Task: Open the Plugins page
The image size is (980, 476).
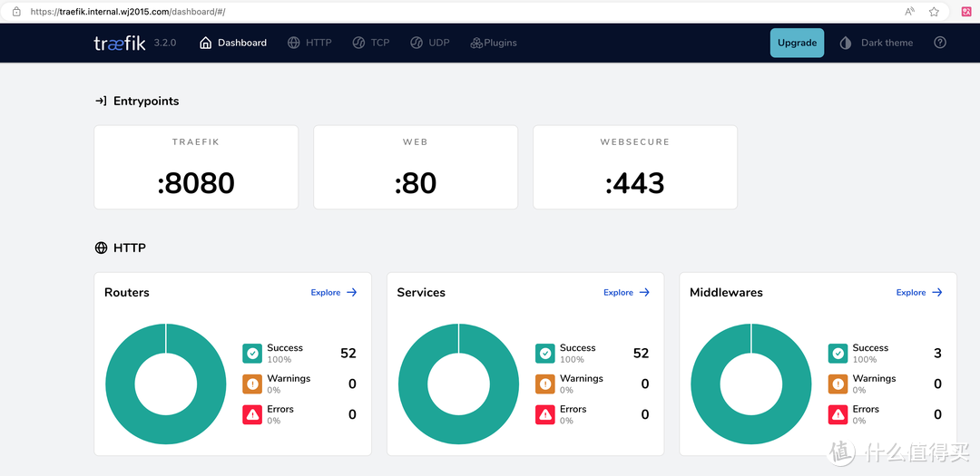Action: coord(493,43)
